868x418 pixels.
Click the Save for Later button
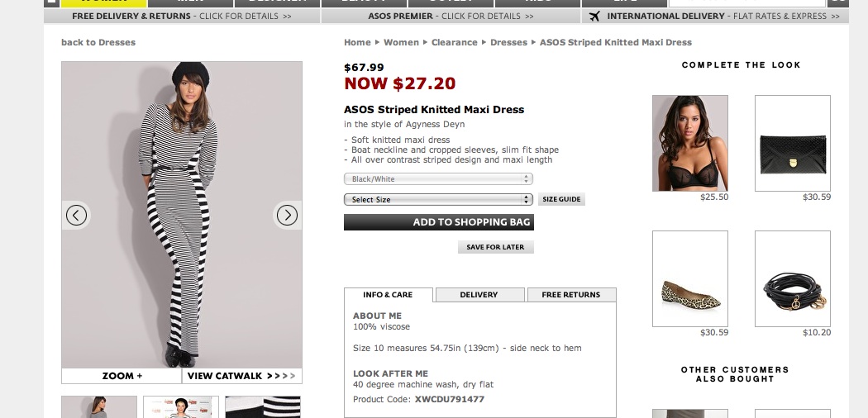click(x=495, y=247)
